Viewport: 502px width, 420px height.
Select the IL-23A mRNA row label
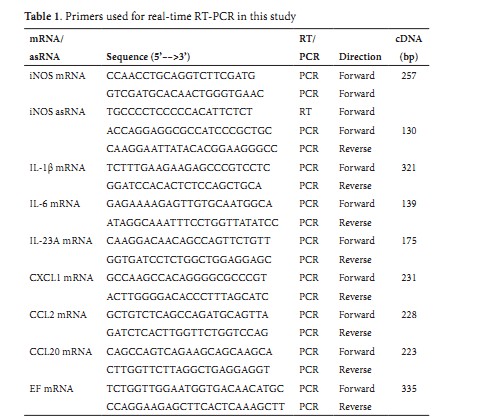pyautogui.click(x=61, y=241)
